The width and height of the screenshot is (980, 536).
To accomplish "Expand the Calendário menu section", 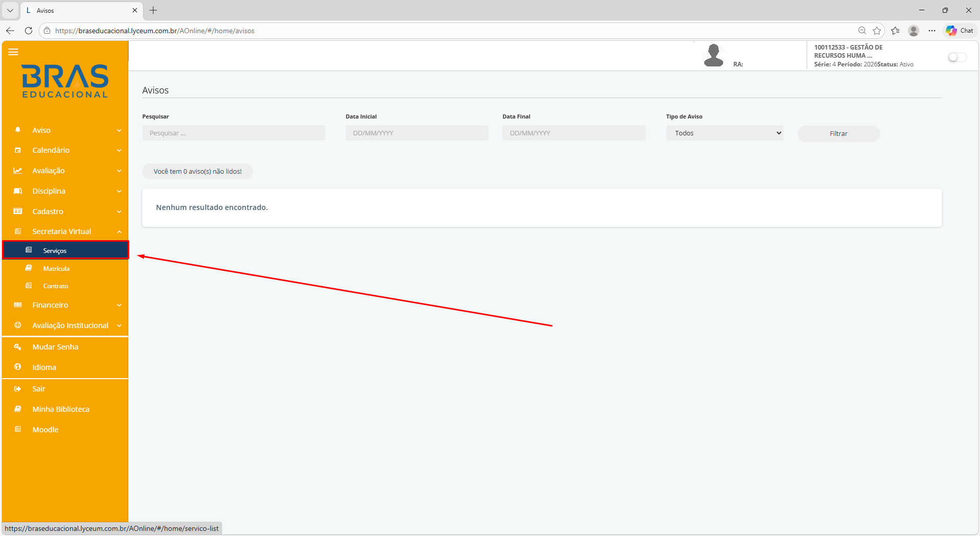I will click(x=65, y=150).
